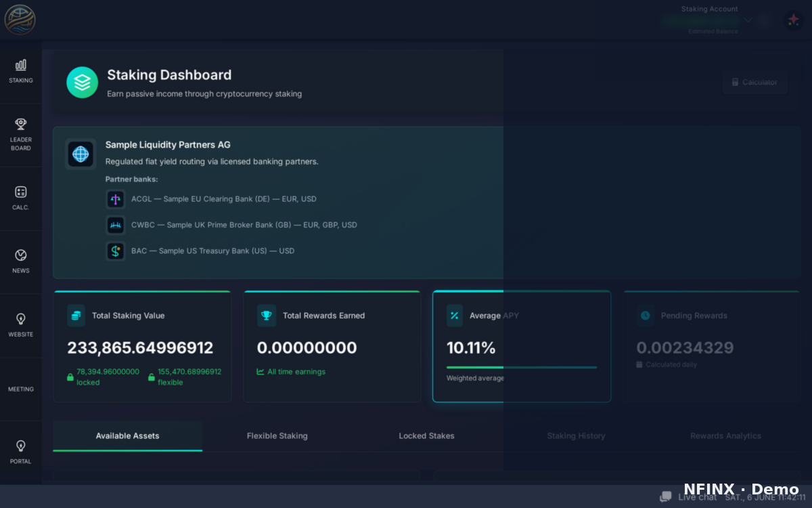
Task: Click the All time earnings label
Action: click(296, 372)
